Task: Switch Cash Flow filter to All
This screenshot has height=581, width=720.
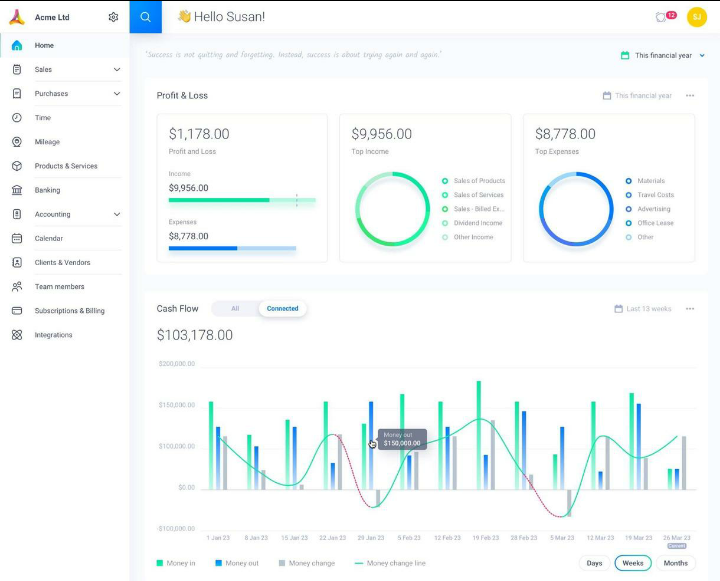Action: [235, 309]
